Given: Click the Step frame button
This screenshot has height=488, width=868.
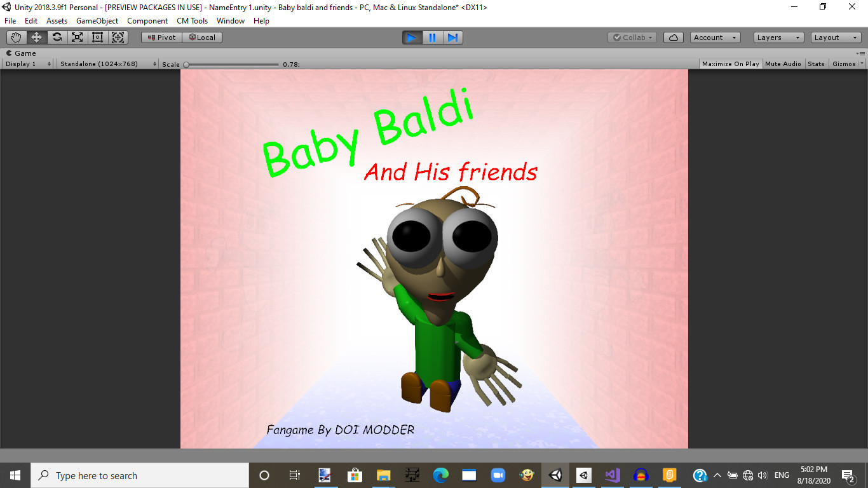Looking at the screenshot, I should point(452,37).
